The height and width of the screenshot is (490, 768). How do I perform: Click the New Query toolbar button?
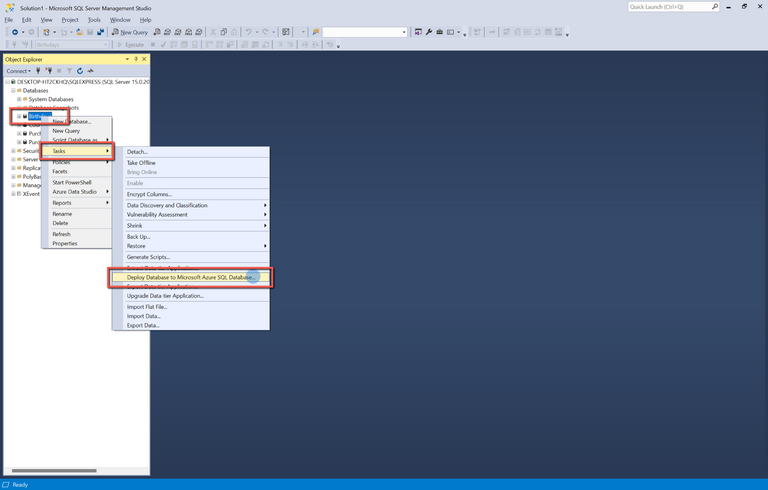click(x=130, y=32)
